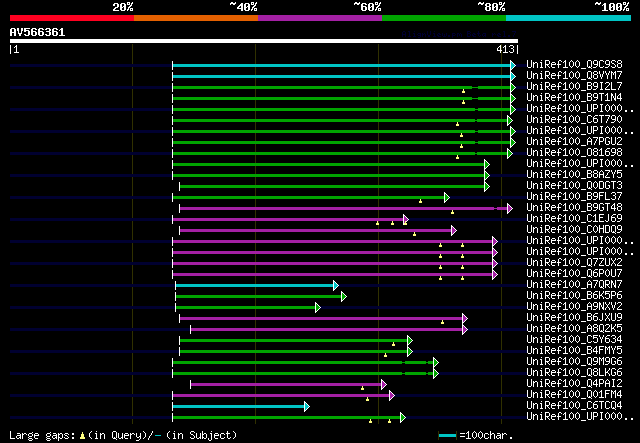The height and width of the screenshot is (443, 640).
Task: Click the orange ~40% legend color segment
Action: [x=196, y=18]
